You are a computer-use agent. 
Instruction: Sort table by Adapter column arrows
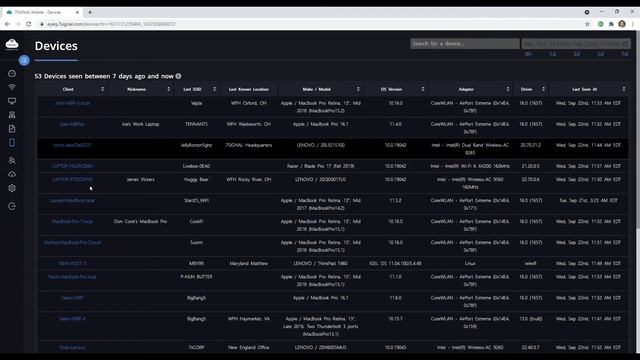pyautogui.click(x=508, y=89)
